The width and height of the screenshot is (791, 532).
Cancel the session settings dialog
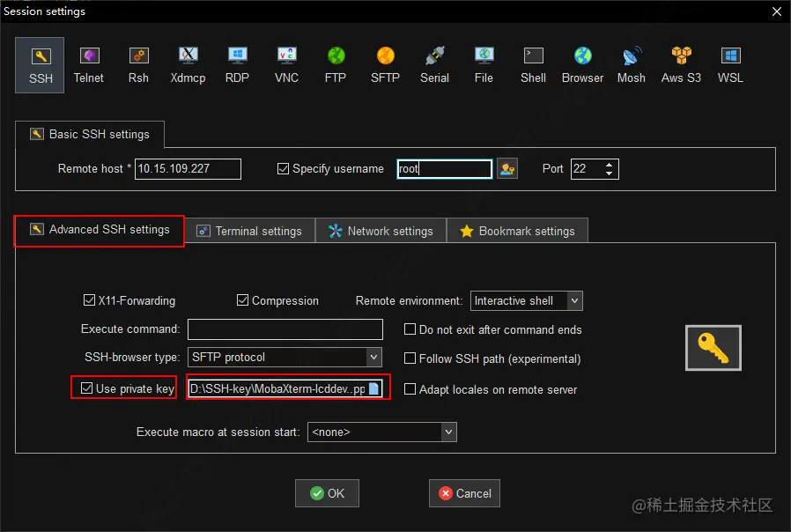tap(464, 493)
